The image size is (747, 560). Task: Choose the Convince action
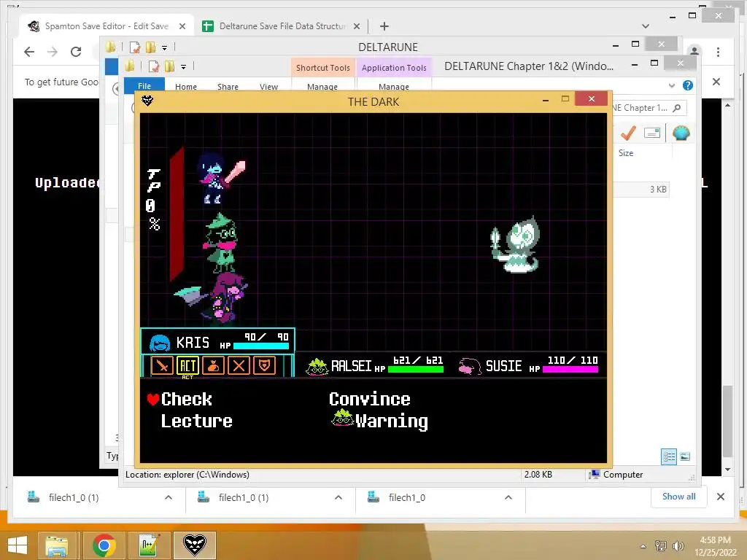370,399
